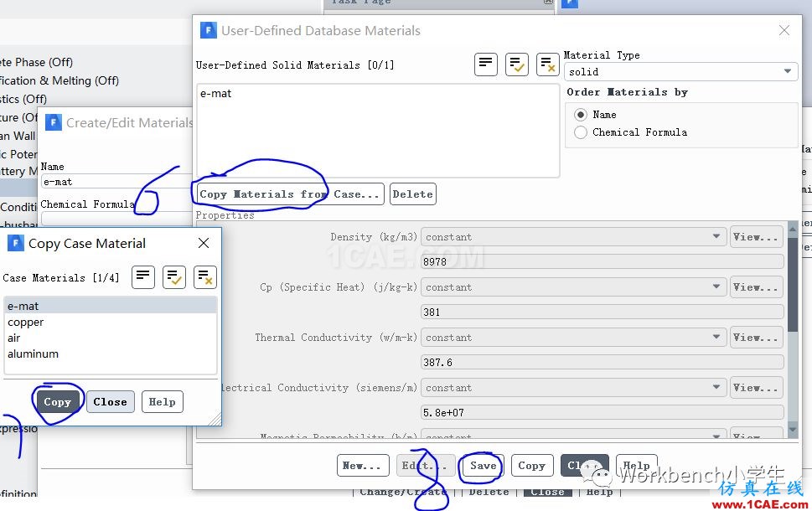
Task: Click the list-all icon in Case Materials header
Action: pos(143,277)
